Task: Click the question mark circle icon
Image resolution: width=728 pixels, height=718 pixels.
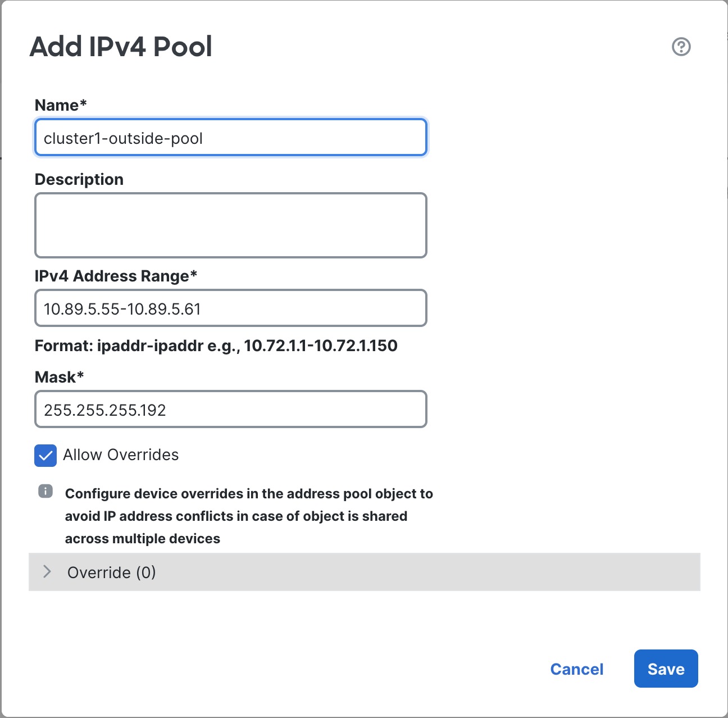Action: (680, 47)
